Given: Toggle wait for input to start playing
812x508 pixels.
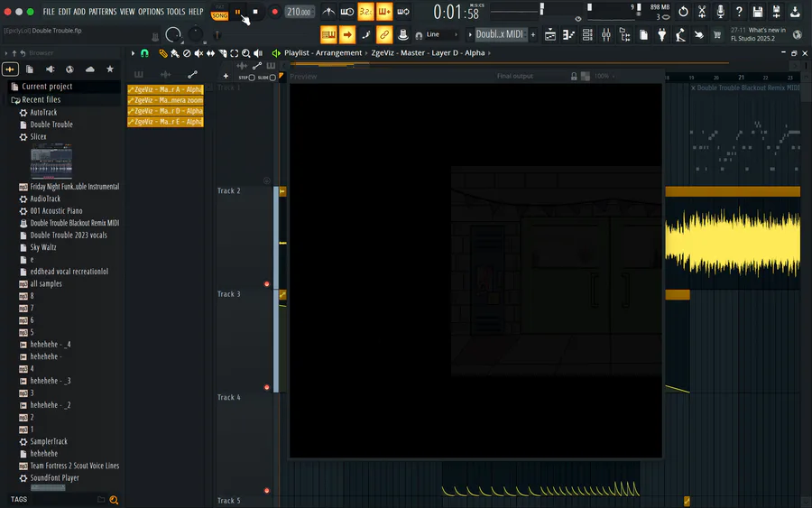Looking at the screenshot, I should [x=347, y=12].
